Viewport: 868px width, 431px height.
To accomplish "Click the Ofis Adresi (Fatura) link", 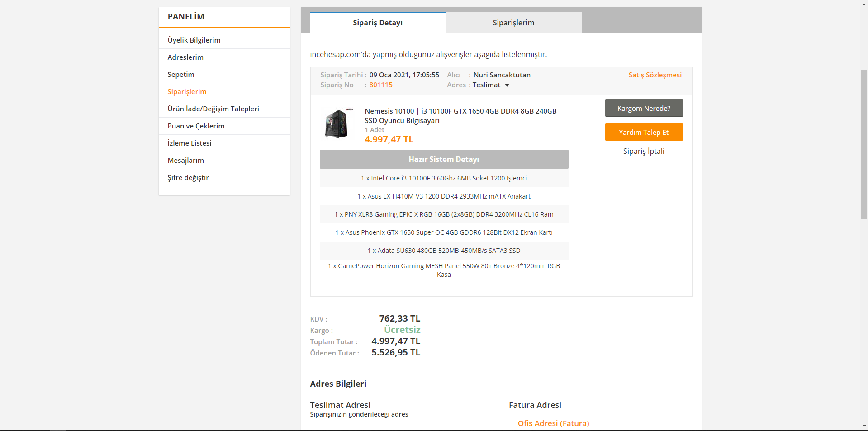I will [553, 423].
